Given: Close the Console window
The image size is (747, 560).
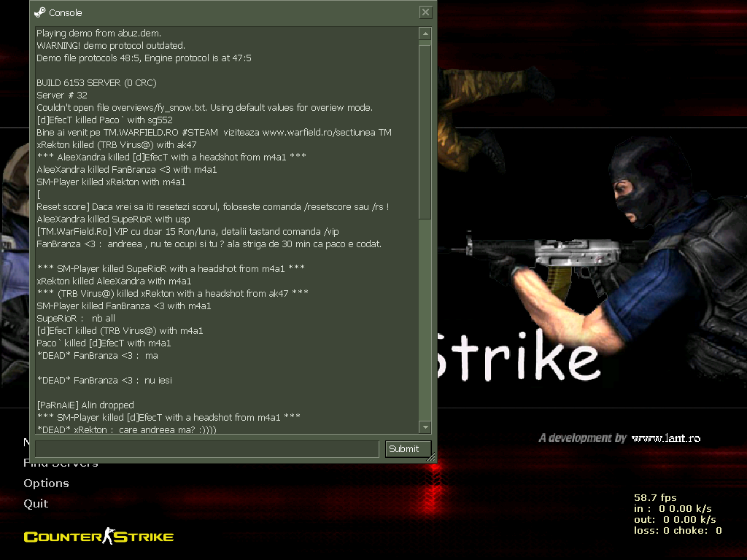Looking at the screenshot, I should click(425, 12).
